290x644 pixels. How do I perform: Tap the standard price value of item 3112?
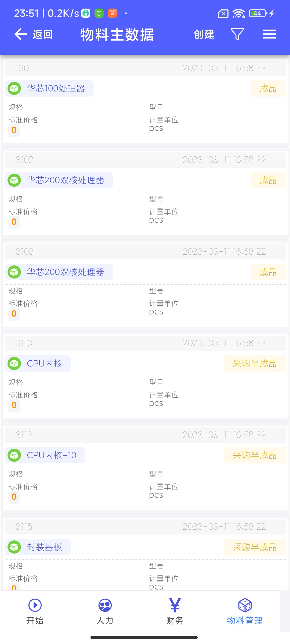pos(14,497)
